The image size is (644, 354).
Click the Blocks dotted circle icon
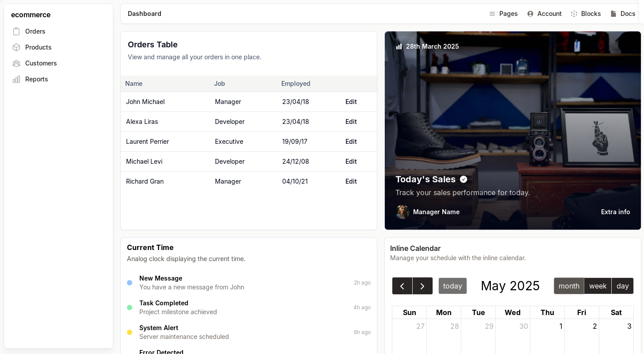tap(574, 14)
